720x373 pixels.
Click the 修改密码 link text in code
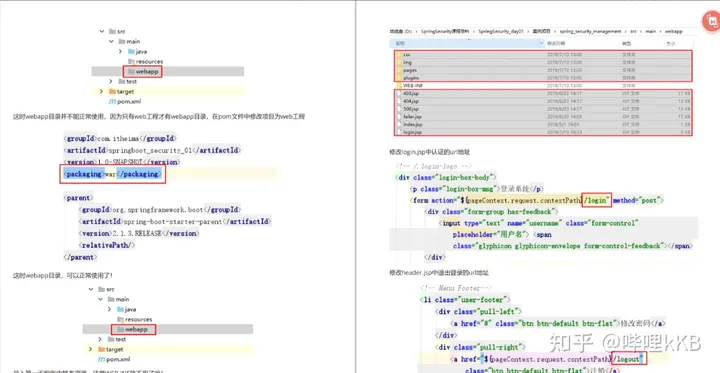point(636,323)
